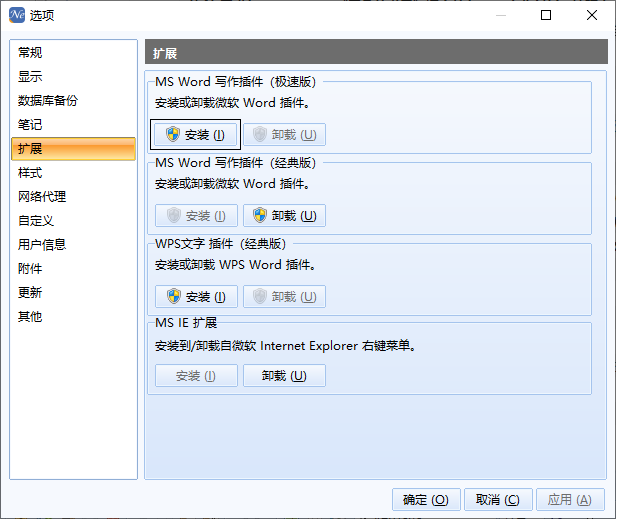The height and width of the screenshot is (520, 617).
Task: Close the 选项 dialog window
Action: coord(591,15)
